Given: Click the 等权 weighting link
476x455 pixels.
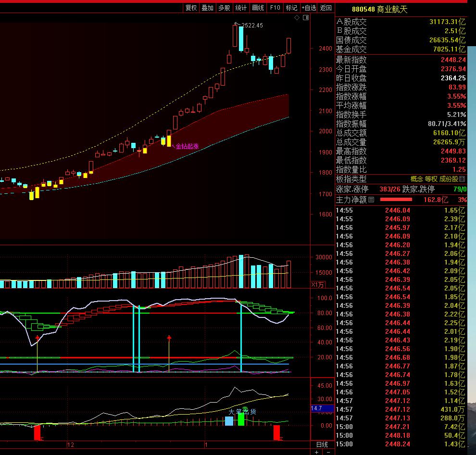Looking at the screenshot, I should (431, 179).
